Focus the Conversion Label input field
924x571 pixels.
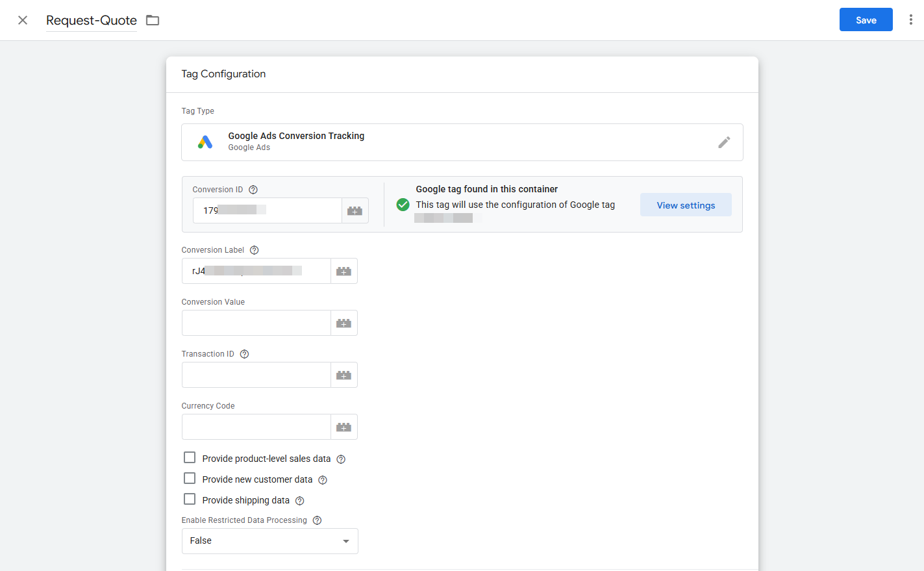pyautogui.click(x=256, y=271)
